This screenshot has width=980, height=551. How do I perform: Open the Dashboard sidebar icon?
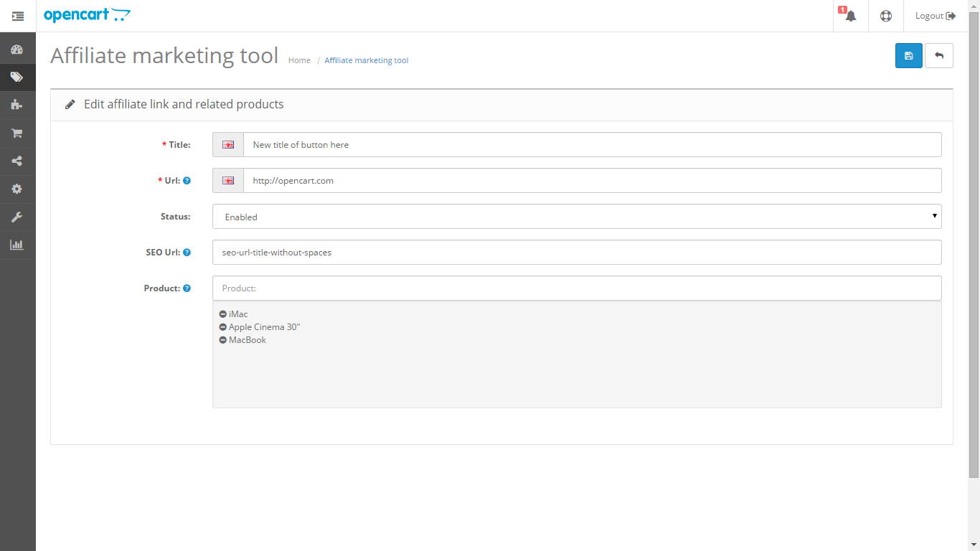17,50
